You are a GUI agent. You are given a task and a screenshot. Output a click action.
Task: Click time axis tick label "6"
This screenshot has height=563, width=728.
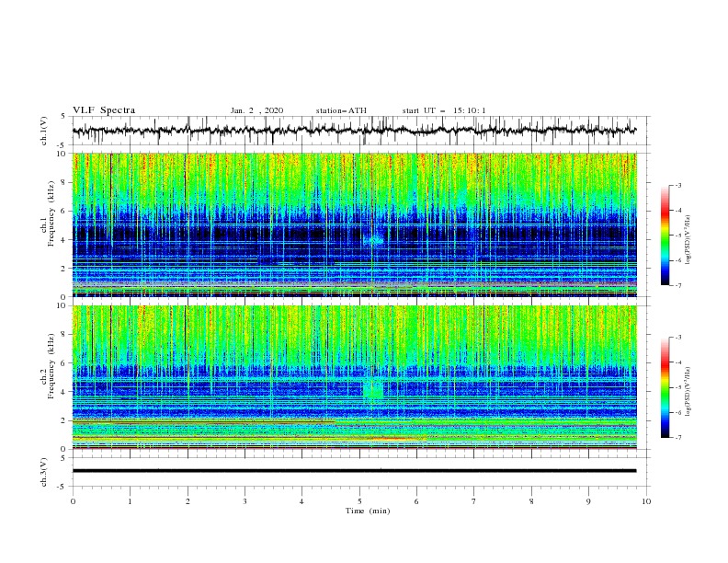[416, 501]
